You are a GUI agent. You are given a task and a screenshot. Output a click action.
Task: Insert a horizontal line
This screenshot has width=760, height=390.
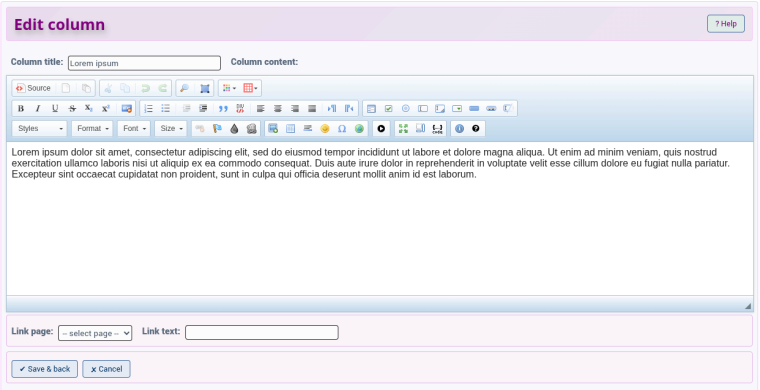click(307, 128)
